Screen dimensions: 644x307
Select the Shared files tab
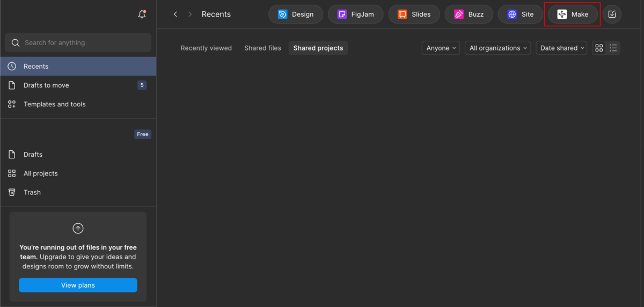[262, 48]
